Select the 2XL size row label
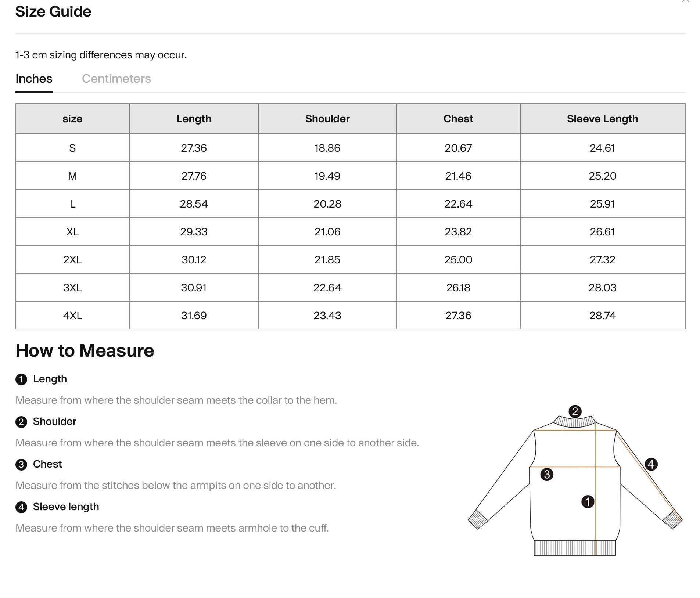This screenshot has width=700, height=598. pos(72,260)
